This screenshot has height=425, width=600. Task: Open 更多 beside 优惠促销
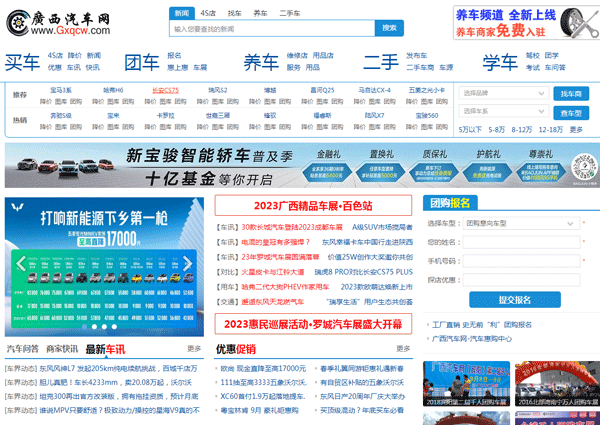[x=403, y=349]
